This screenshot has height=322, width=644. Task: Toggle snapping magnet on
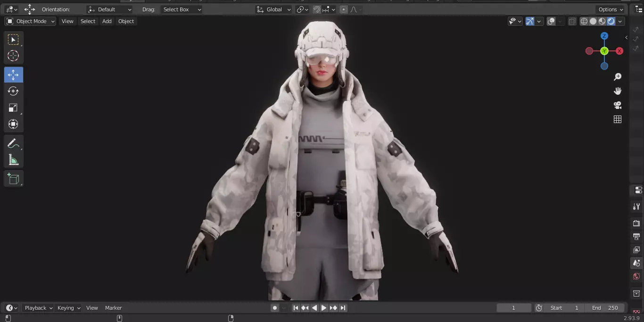[x=317, y=9]
